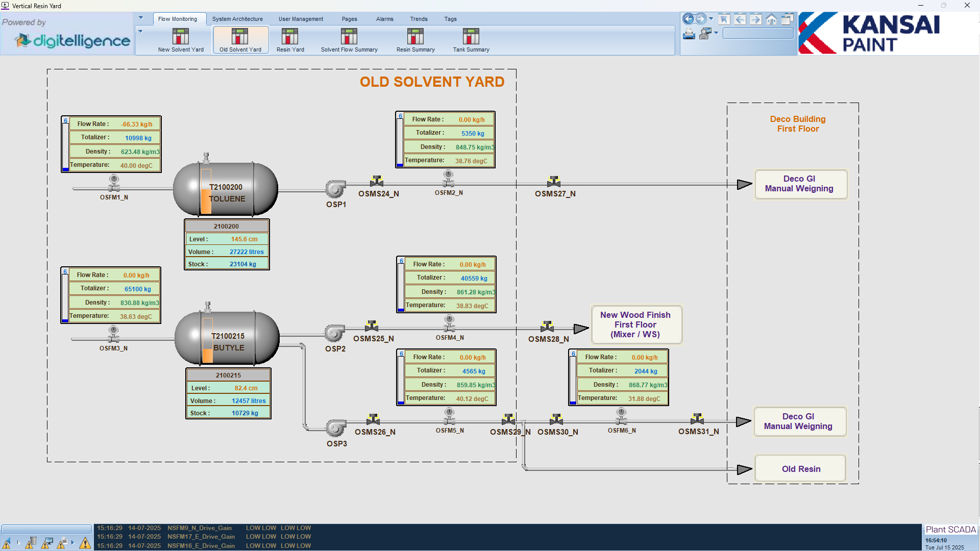Click the printer icon in toolbar

pyautogui.click(x=689, y=34)
